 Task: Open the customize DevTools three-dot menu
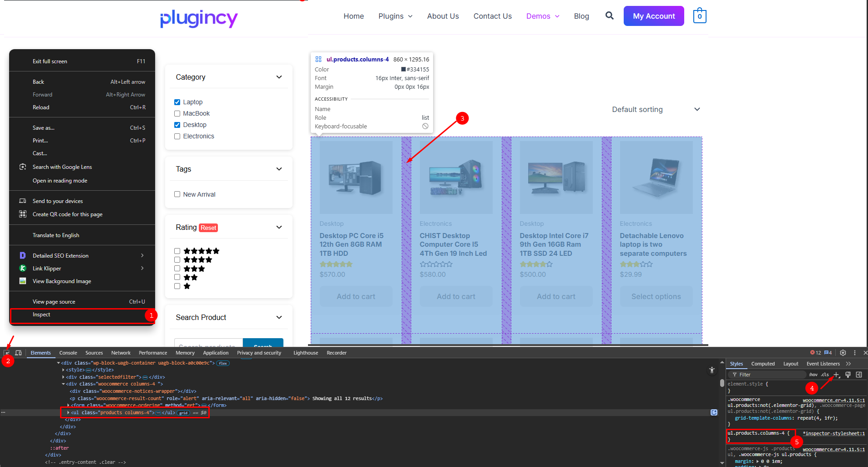pos(855,352)
